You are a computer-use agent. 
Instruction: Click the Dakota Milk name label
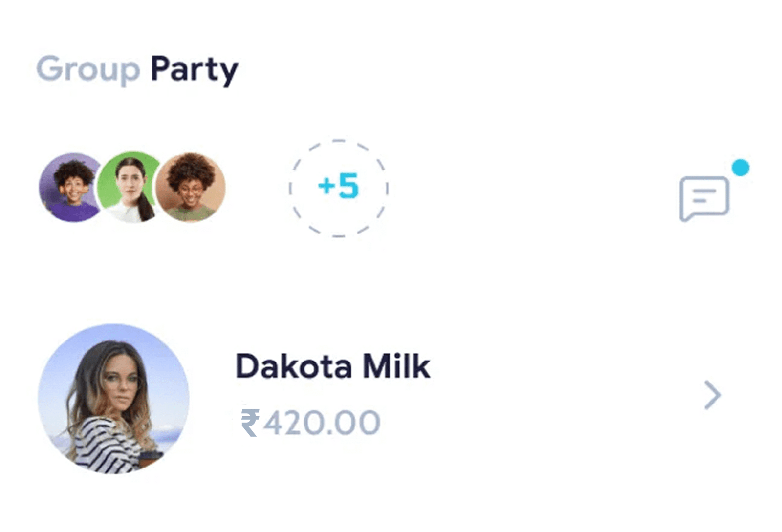tap(332, 366)
